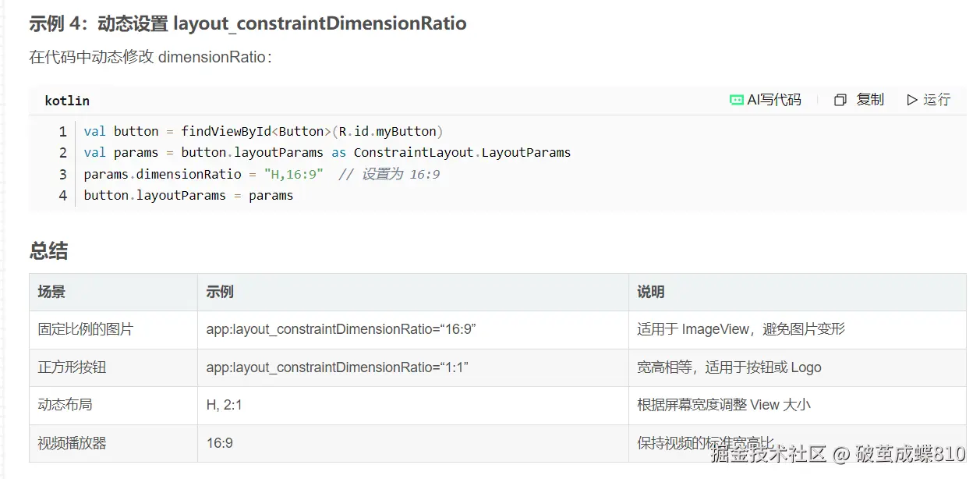Screen dimensions: 980x479
Task: Click the 说明 table column header
Action: click(x=650, y=292)
